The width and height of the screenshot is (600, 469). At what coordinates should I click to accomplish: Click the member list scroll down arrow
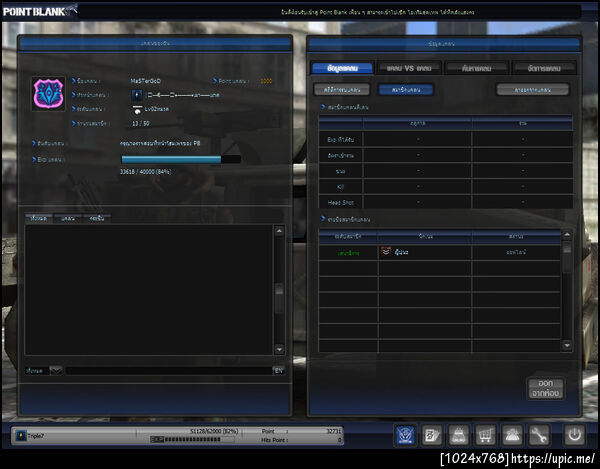[567, 345]
